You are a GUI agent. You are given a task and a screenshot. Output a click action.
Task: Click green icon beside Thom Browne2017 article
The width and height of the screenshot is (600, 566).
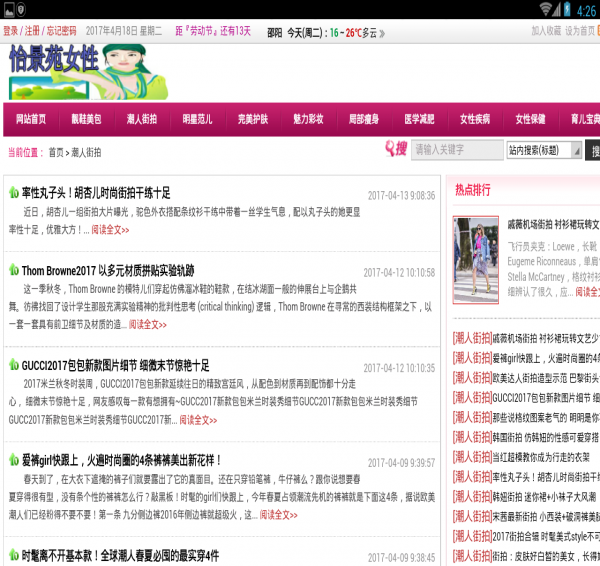14,269
